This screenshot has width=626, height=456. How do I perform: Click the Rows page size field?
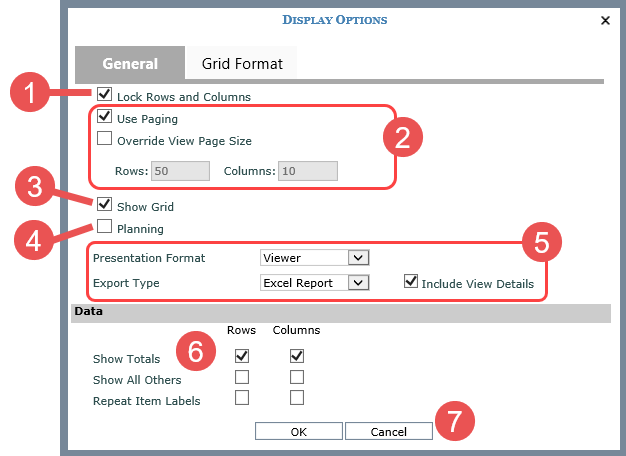point(180,171)
